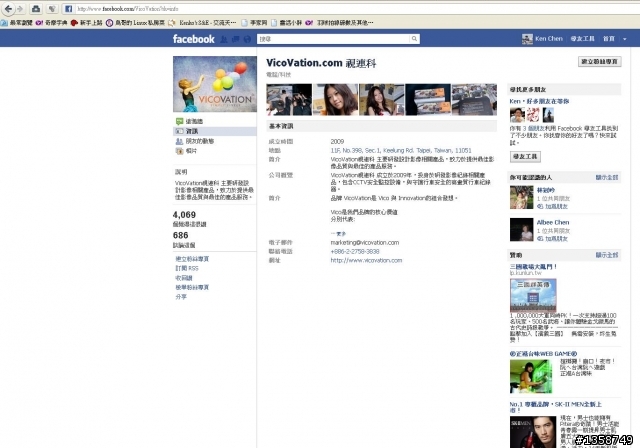
Task: Open the 三國歌場大亂鬥 ad title
Action: click(533, 266)
